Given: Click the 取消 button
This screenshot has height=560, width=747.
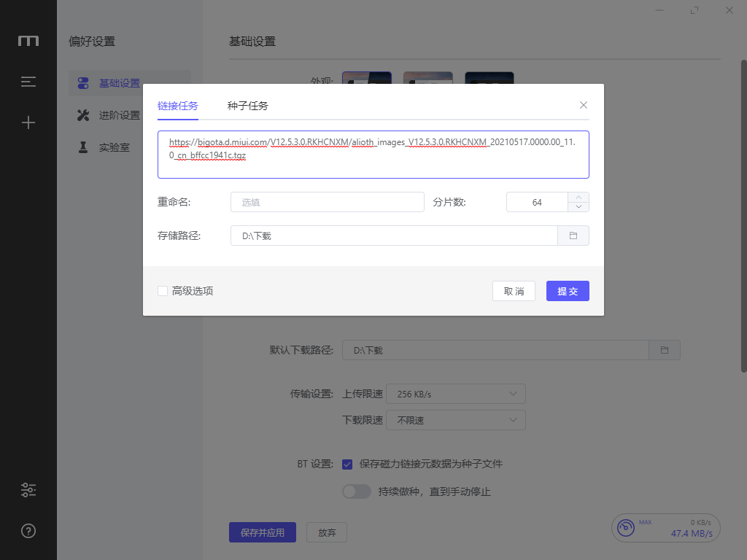Looking at the screenshot, I should point(514,291).
